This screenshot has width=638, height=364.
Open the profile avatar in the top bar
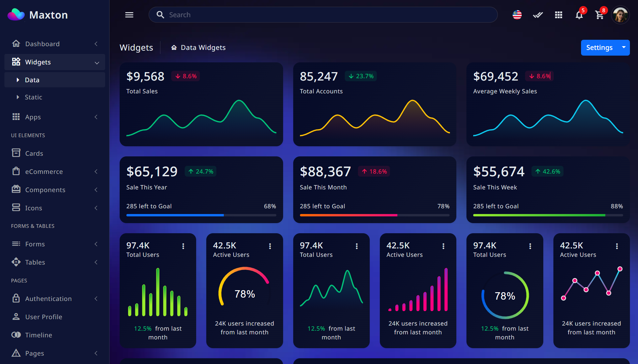point(620,15)
